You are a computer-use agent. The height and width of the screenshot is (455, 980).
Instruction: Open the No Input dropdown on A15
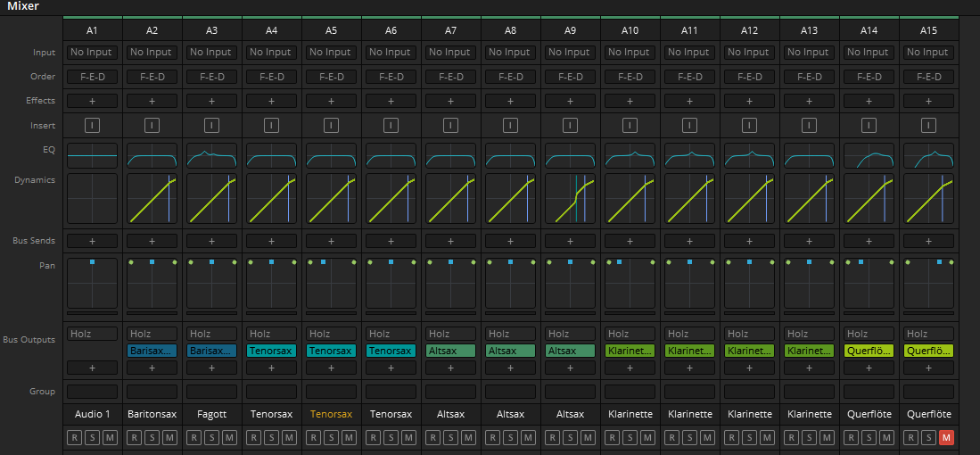pos(929,53)
